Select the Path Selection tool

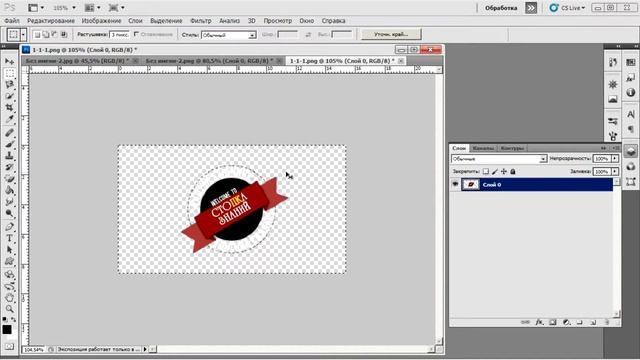(x=9, y=249)
